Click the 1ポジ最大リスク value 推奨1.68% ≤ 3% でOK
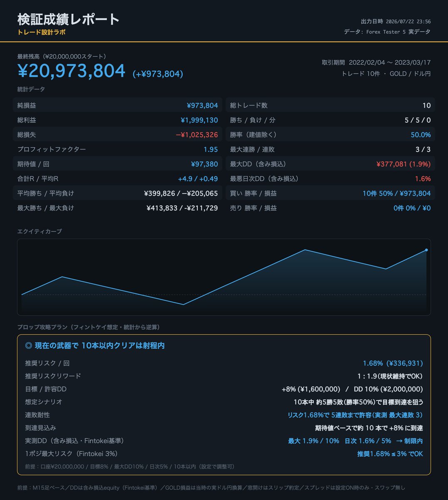 [390, 454]
